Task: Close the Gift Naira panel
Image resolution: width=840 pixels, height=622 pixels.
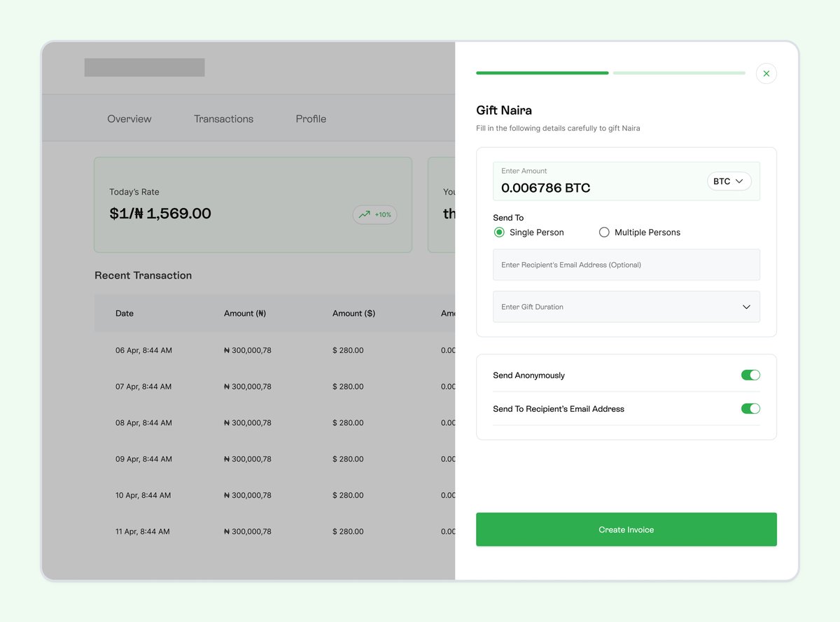Action: pos(766,74)
